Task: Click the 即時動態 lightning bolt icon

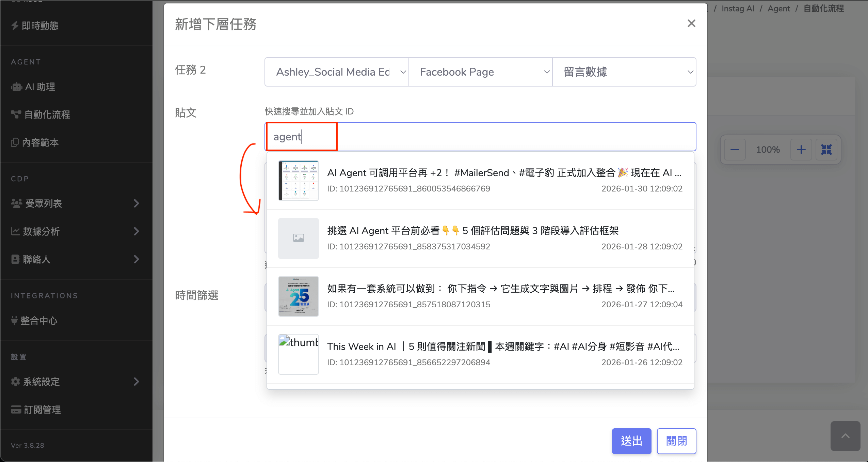Action: 15,26
